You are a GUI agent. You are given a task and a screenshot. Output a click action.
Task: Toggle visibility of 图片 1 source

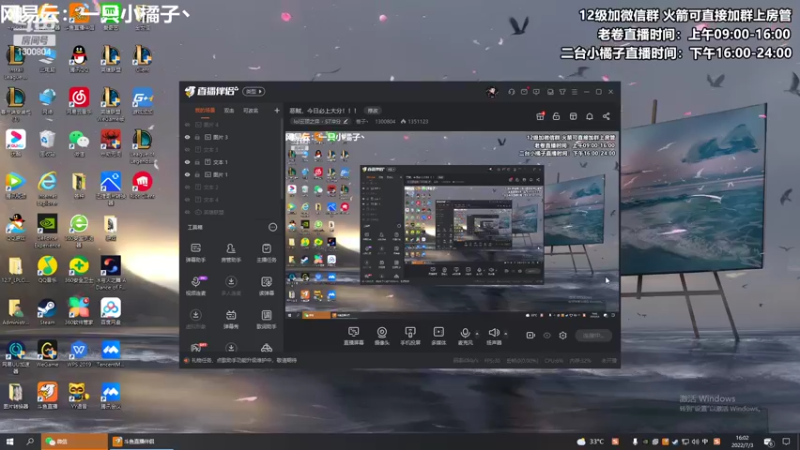pos(187,174)
